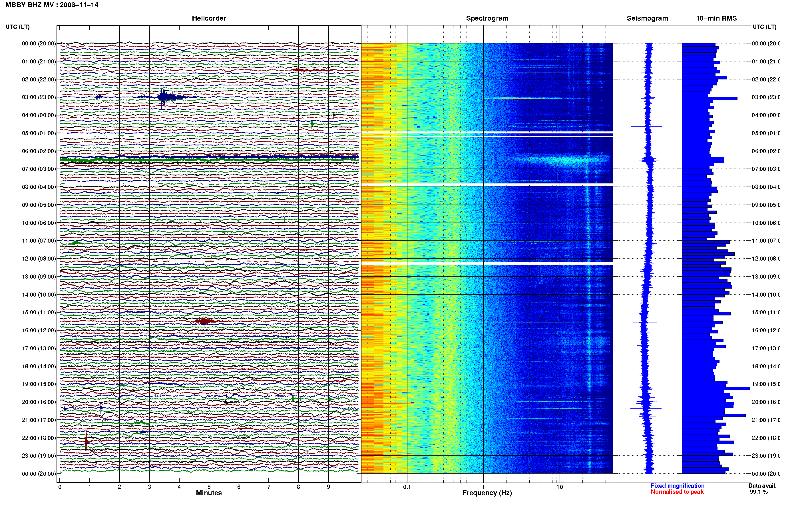
Task: Click the white data gap in spectrogram at 12:15
Action: (x=487, y=263)
